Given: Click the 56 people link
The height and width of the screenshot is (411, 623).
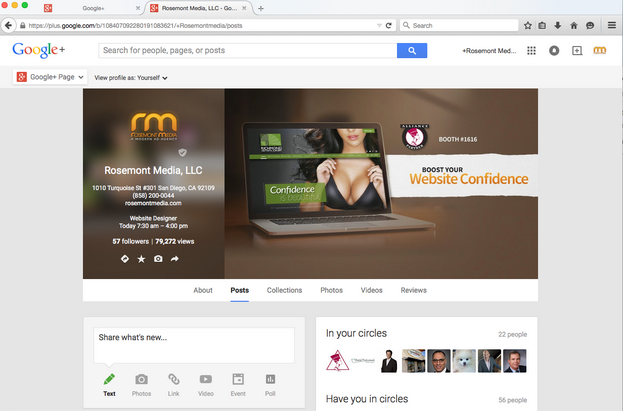Looking at the screenshot, I should pos(513,400).
